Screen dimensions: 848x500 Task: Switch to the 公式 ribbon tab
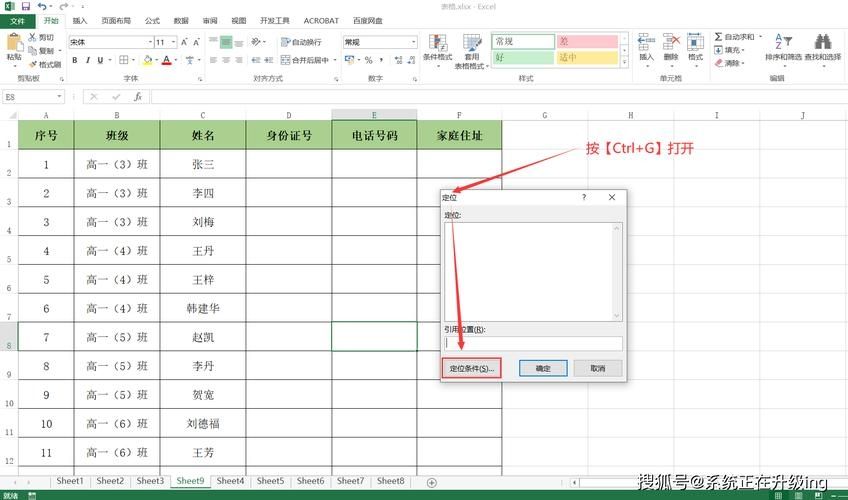[153, 21]
